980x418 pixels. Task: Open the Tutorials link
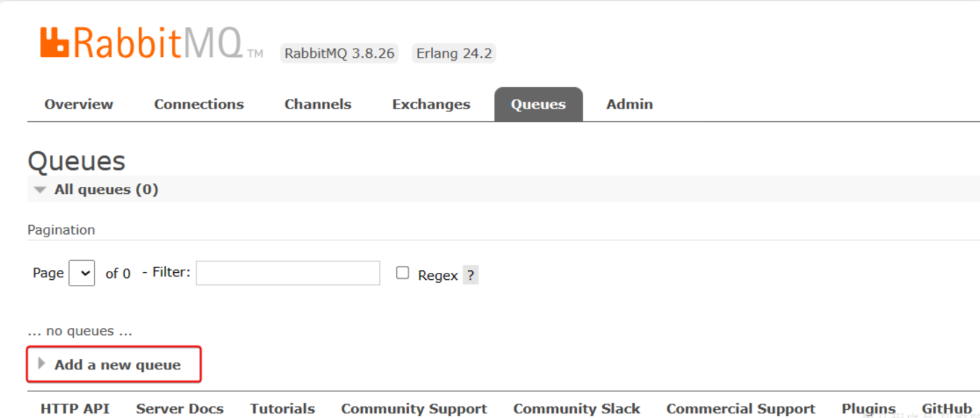pos(283,409)
